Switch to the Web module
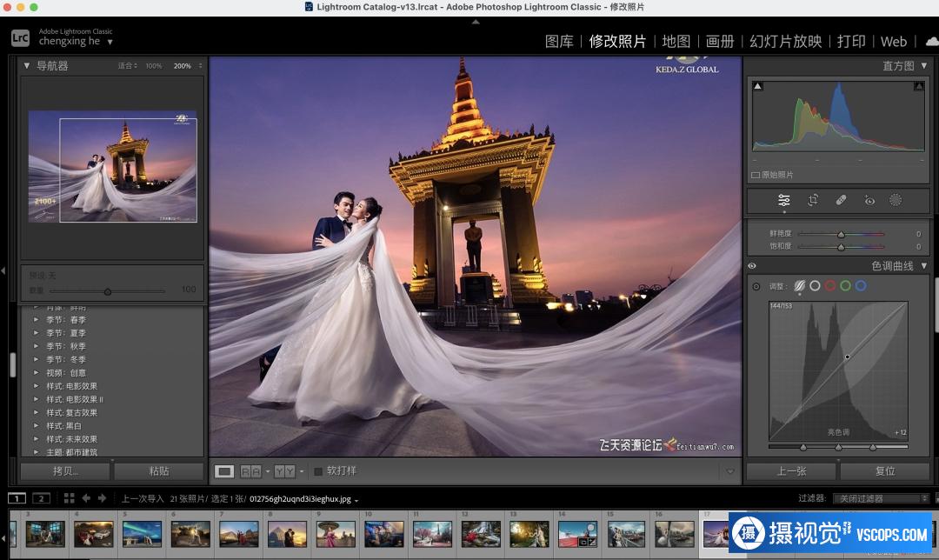Image resolution: width=939 pixels, height=560 pixels. 894,42
